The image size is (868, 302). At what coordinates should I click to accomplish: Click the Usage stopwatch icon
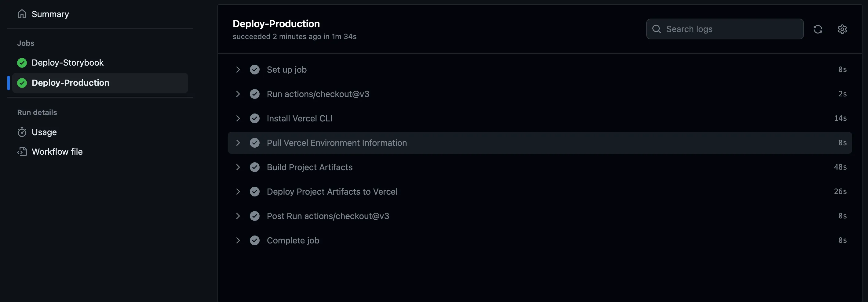point(22,132)
